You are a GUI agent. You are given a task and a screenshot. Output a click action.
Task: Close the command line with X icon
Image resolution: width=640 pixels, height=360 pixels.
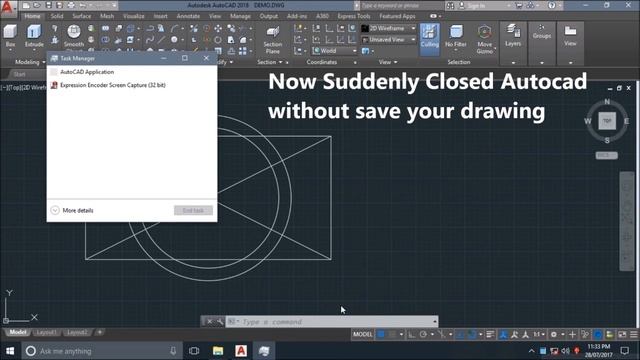click(209, 322)
